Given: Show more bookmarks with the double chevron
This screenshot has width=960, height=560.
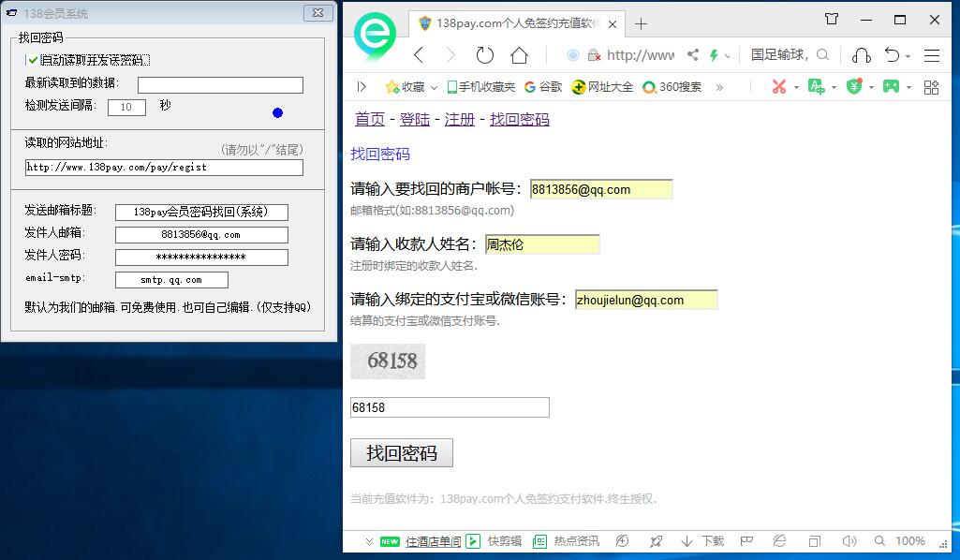Looking at the screenshot, I should [x=719, y=87].
